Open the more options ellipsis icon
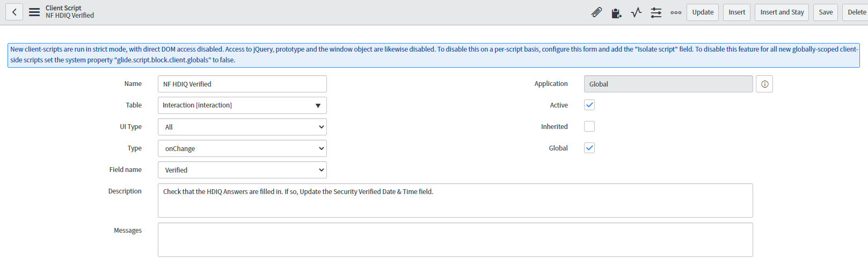This screenshot has height=258, width=868. 676,12
